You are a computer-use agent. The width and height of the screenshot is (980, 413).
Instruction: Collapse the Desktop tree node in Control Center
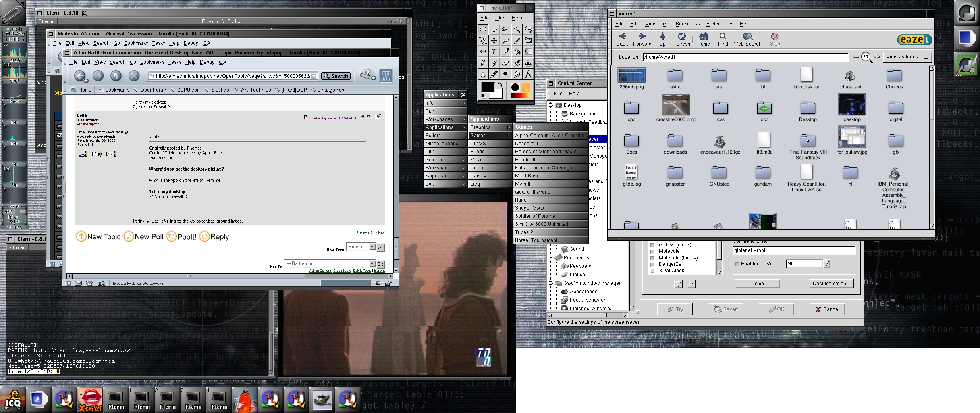pyautogui.click(x=551, y=105)
